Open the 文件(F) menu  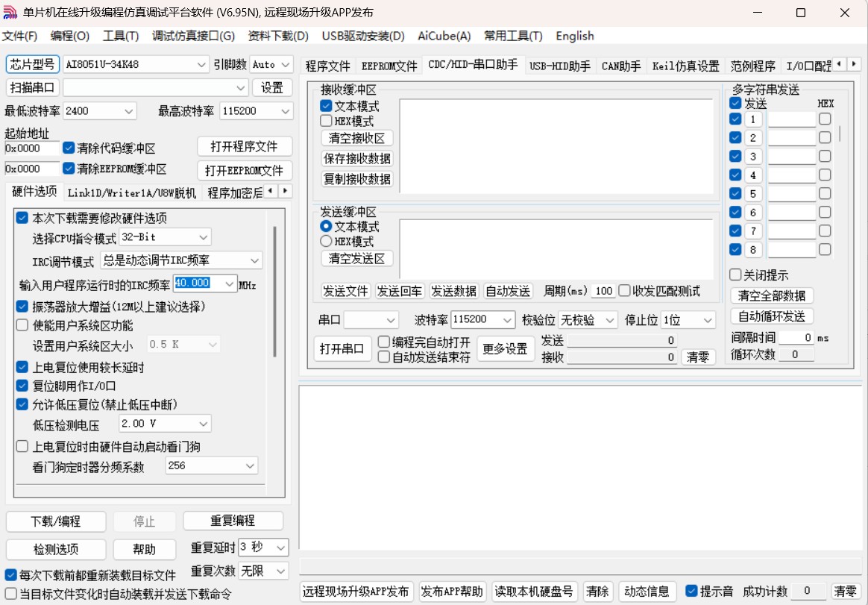pos(19,36)
